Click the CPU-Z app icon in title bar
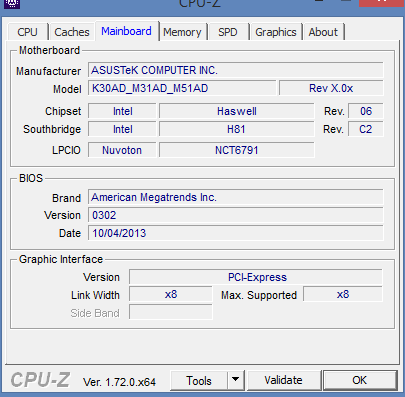The image size is (405, 397). click(x=11, y=3)
